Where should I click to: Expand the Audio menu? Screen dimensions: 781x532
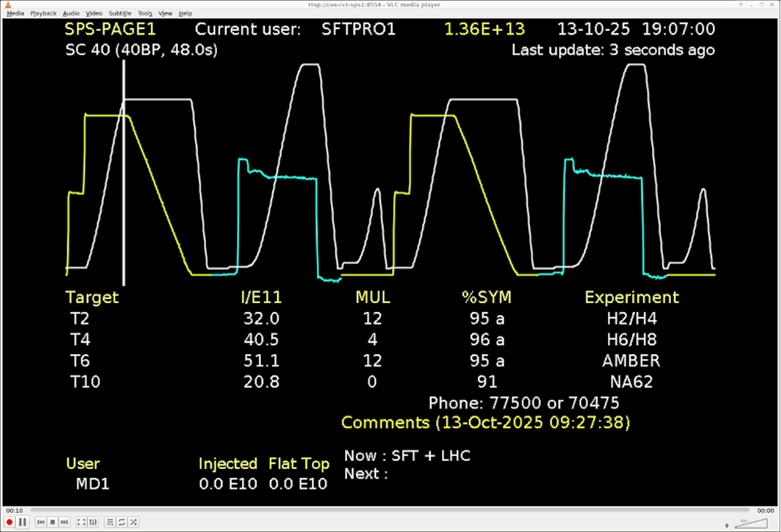click(x=71, y=13)
